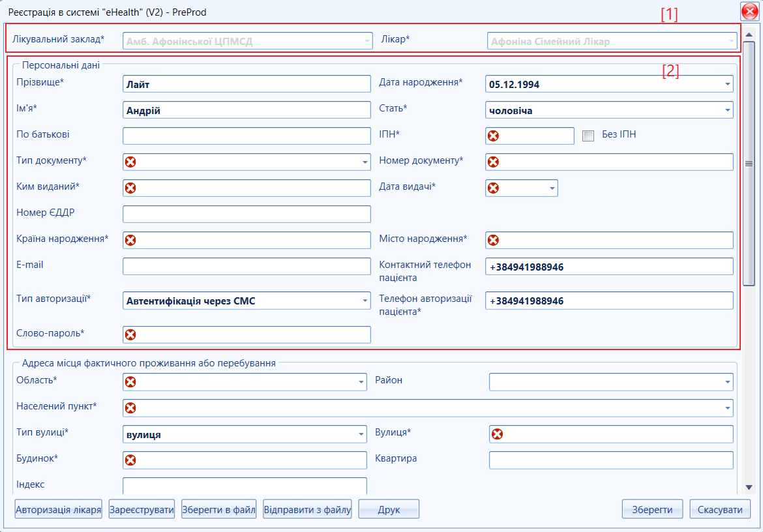Image resolution: width=763 pixels, height=532 pixels.
Task: Click into the Номер ЄДДР field
Action: pyautogui.click(x=247, y=214)
